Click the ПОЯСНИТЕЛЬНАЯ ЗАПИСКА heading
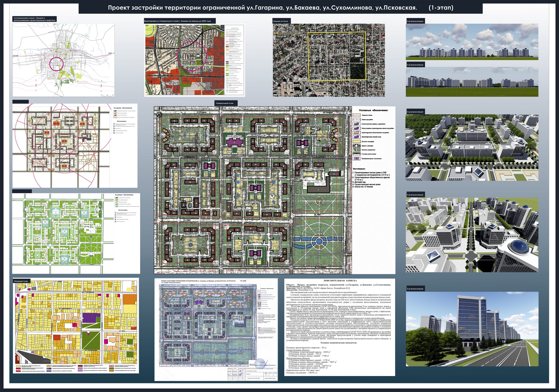559x392 pixels. tap(340, 281)
